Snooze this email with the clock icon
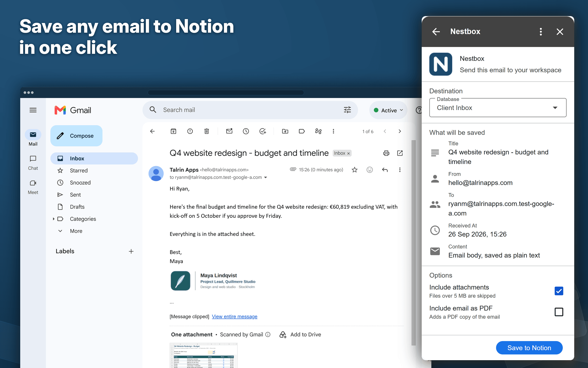The width and height of the screenshot is (588, 368). 246,131
